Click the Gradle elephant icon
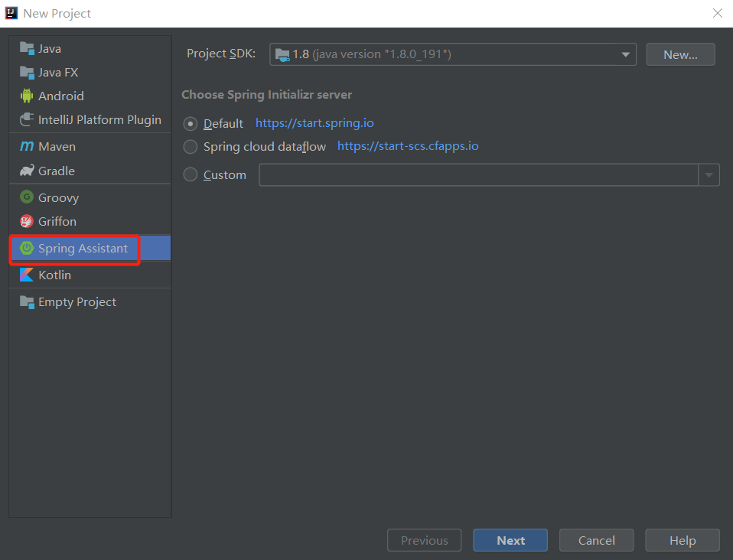733x560 pixels. click(27, 171)
